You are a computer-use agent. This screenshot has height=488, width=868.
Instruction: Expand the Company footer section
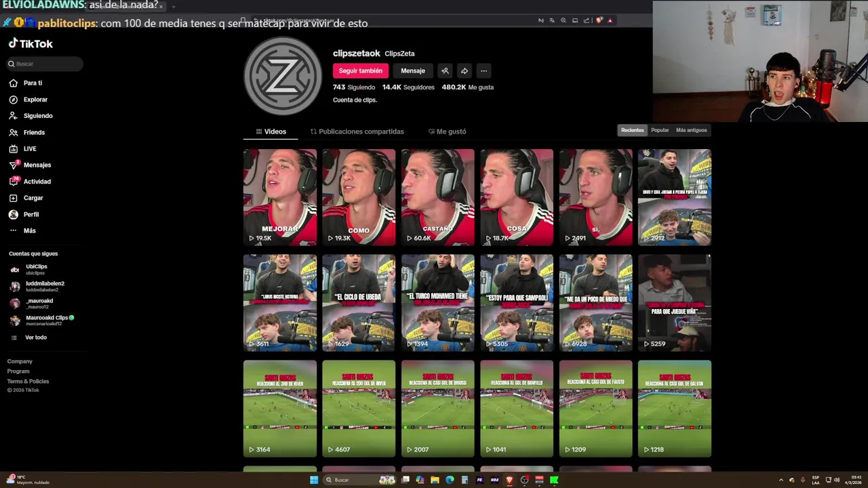coord(20,361)
